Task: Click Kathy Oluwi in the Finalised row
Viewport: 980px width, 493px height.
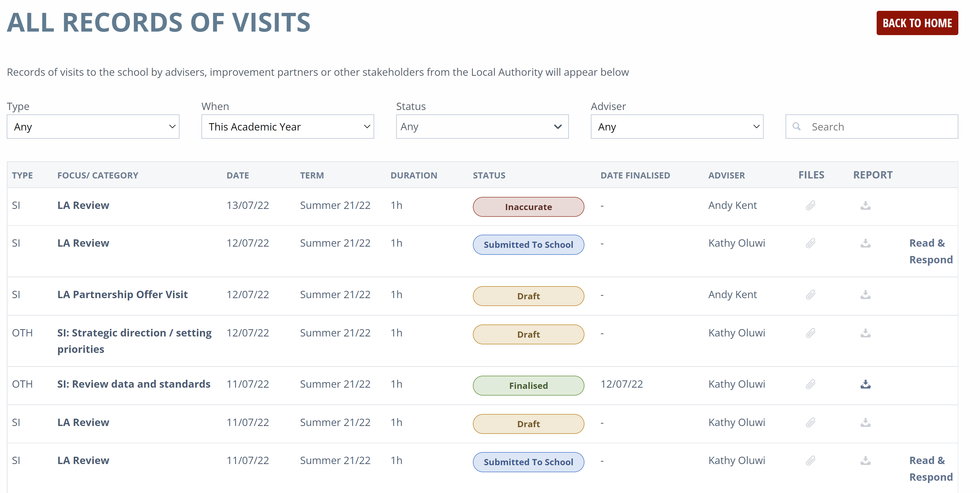Action: click(736, 384)
